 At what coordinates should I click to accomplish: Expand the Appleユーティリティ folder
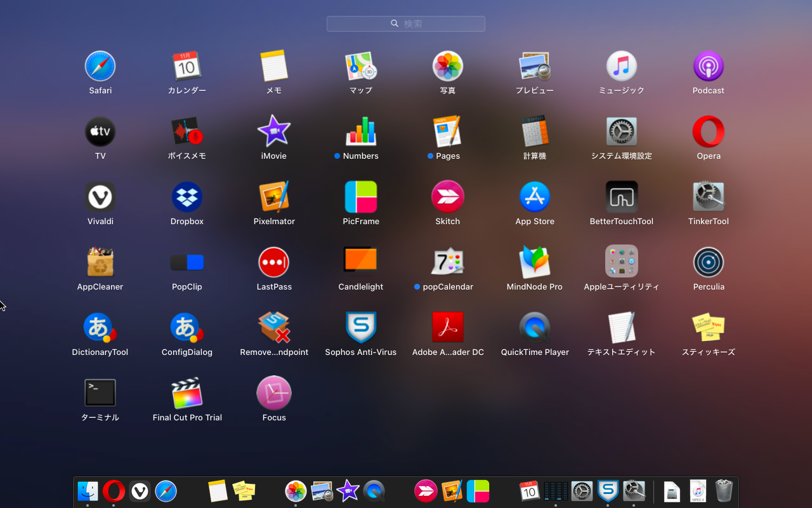coord(622,261)
